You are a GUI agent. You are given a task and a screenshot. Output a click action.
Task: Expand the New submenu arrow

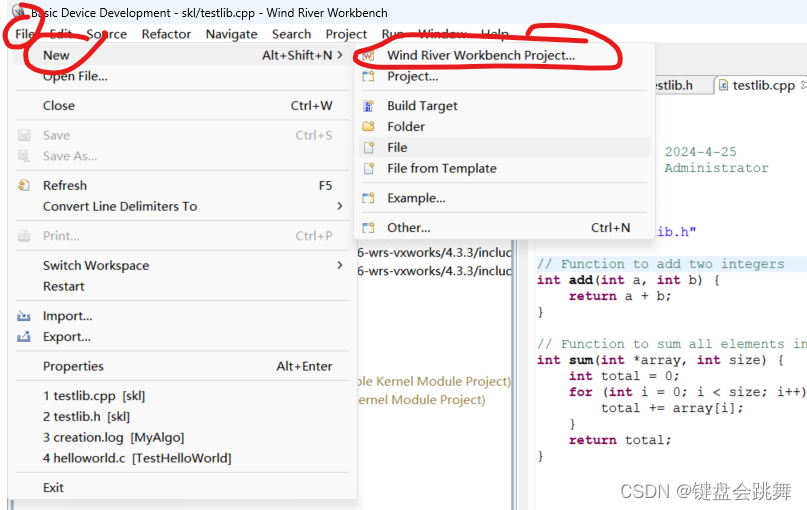click(x=340, y=55)
